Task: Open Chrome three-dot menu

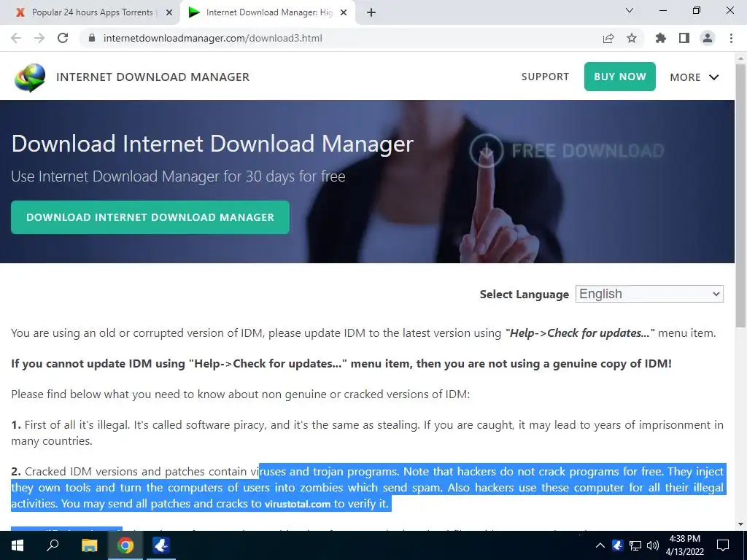Action: 731,38
